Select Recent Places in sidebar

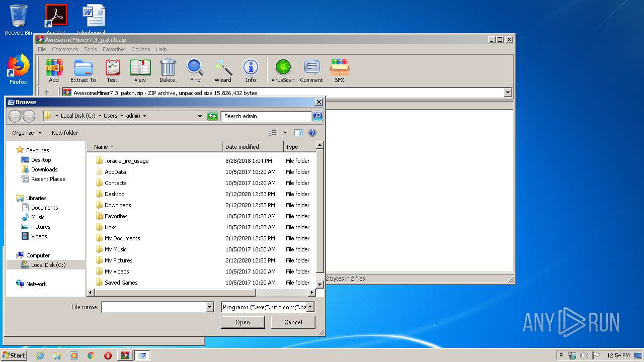click(48, 179)
